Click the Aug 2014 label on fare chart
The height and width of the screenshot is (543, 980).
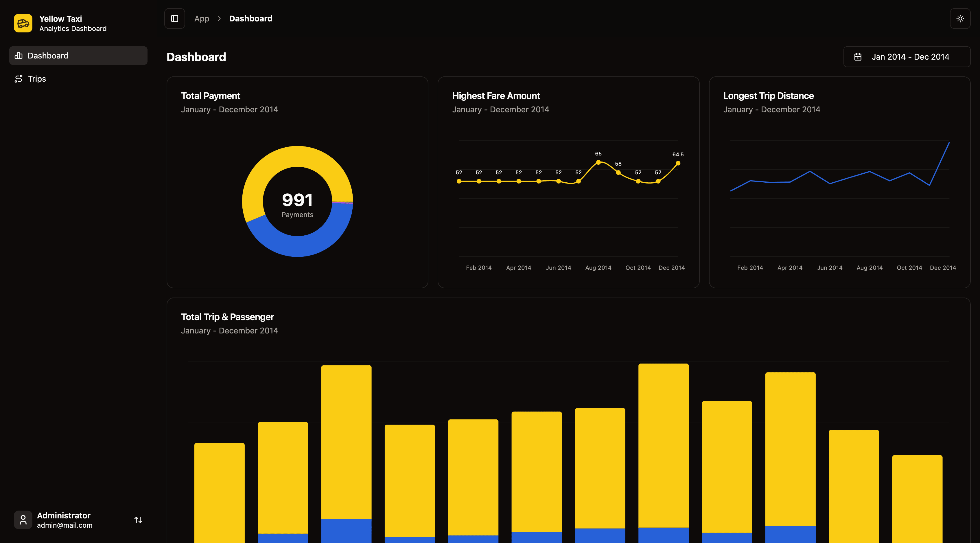pyautogui.click(x=598, y=268)
